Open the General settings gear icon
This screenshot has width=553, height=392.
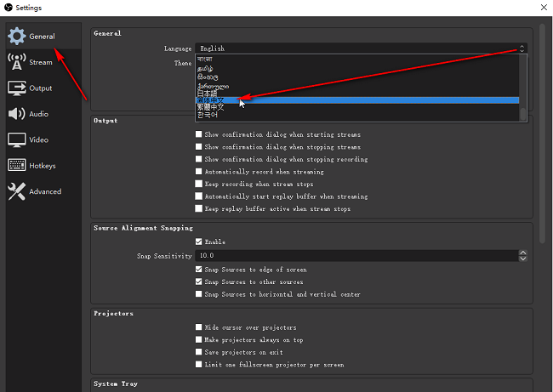coord(16,37)
